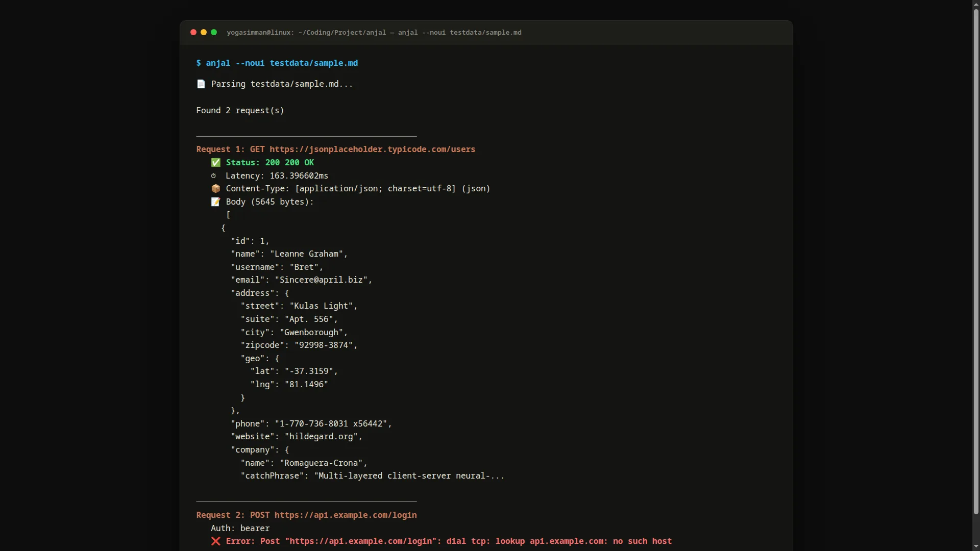
Task: Click the lat value "-37.3159"
Action: (x=309, y=371)
